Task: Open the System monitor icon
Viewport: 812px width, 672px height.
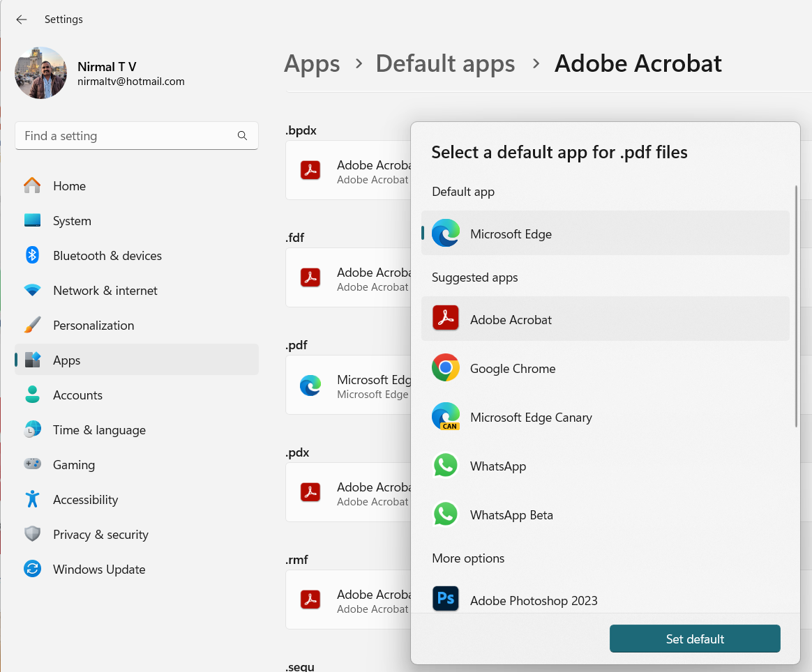Action: 32,221
